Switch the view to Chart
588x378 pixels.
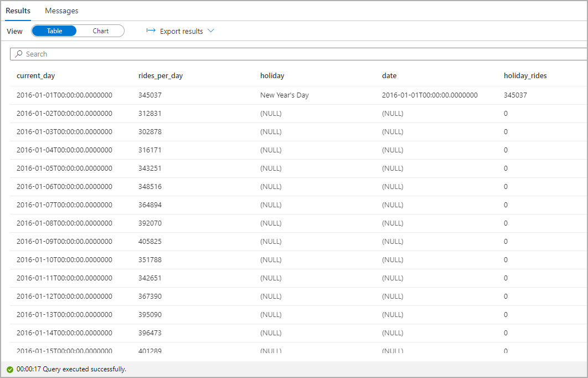click(100, 30)
